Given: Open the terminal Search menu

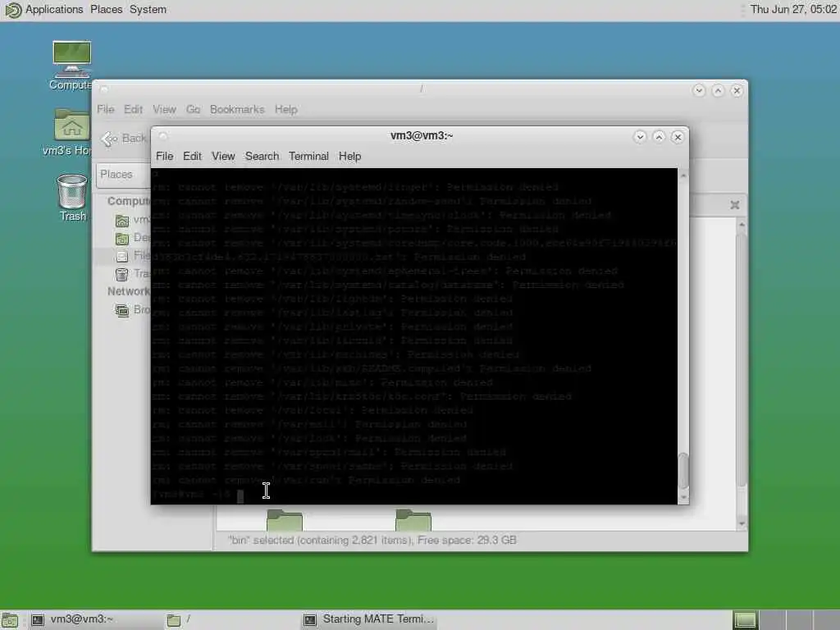Looking at the screenshot, I should click(x=262, y=157).
